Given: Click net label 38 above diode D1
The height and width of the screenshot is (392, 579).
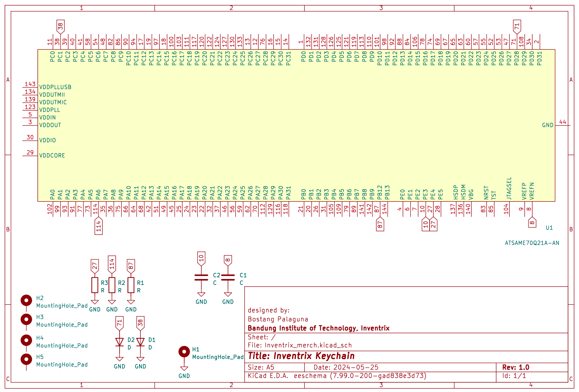Looking at the screenshot, I should 140,323.
